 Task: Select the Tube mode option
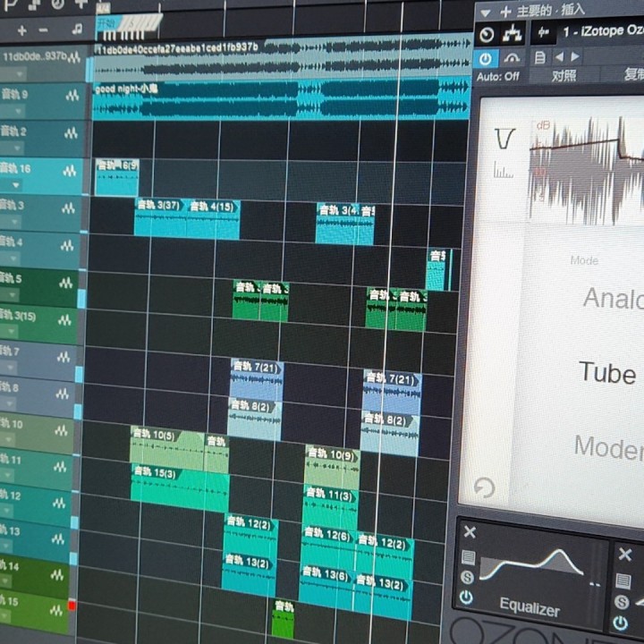click(x=606, y=372)
